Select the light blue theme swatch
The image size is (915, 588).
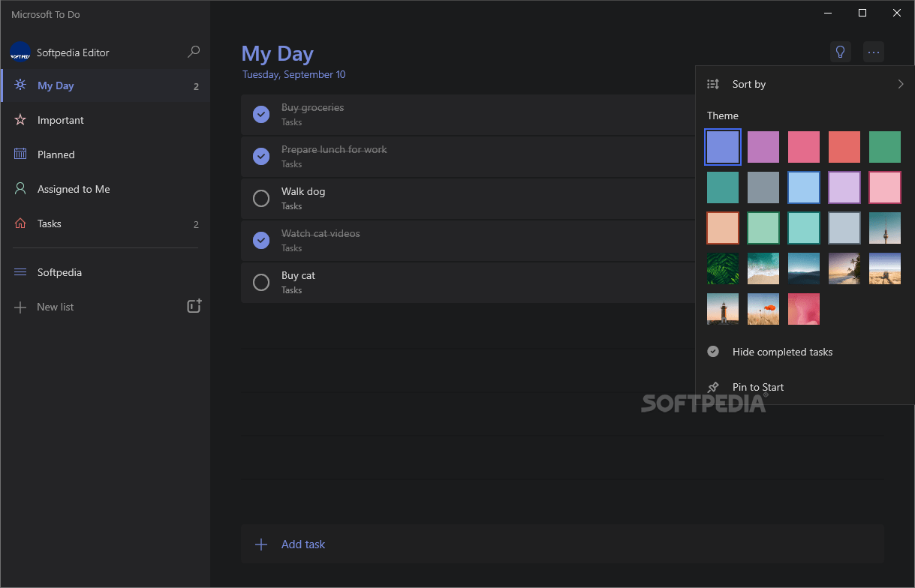coord(804,187)
